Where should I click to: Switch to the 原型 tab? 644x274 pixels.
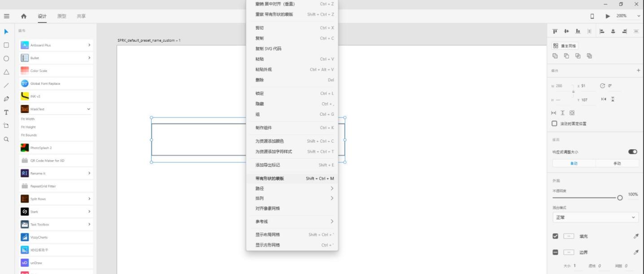61,16
